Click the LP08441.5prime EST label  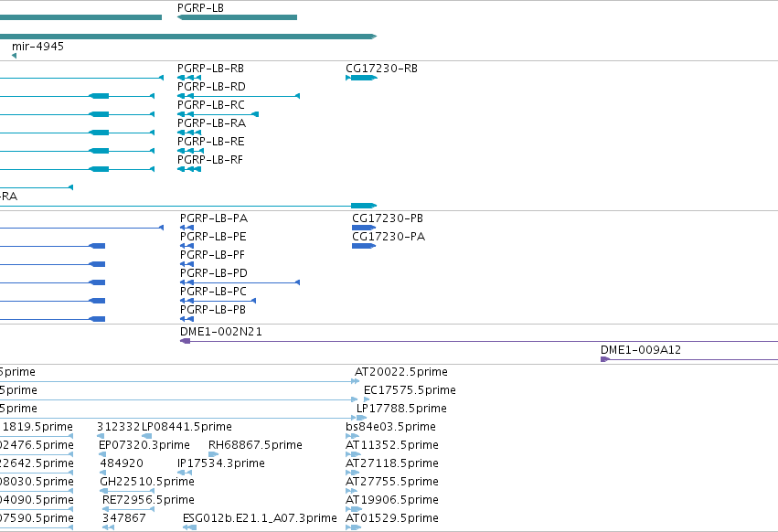[x=187, y=427]
